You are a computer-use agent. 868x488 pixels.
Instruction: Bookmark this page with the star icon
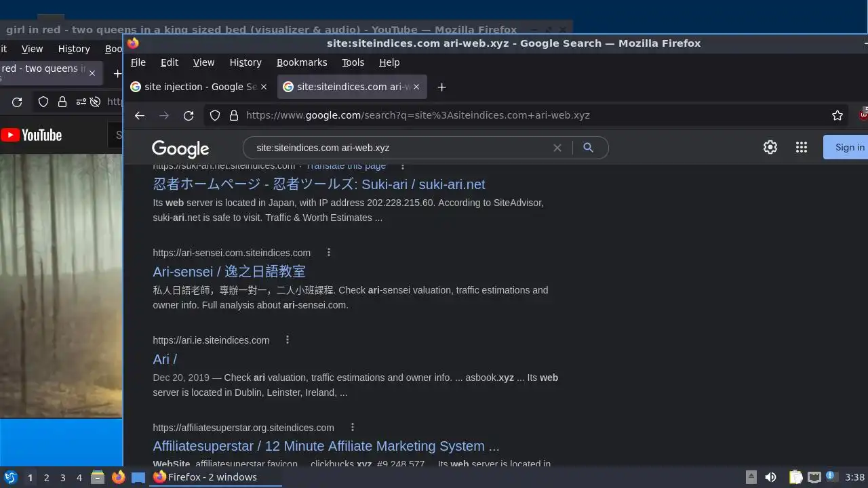[837, 115]
